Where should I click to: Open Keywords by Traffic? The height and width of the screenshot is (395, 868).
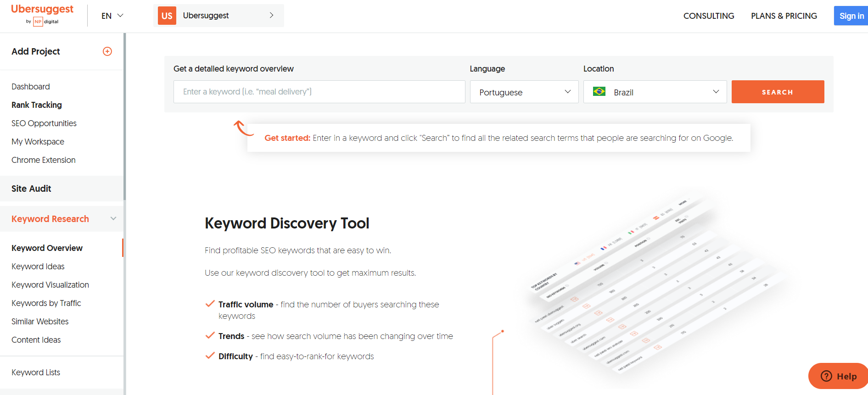(46, 303)
